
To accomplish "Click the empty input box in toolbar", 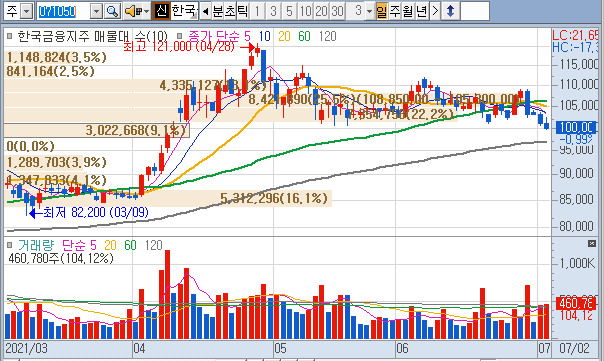I will pyautogui.click(x=475, y=11).
